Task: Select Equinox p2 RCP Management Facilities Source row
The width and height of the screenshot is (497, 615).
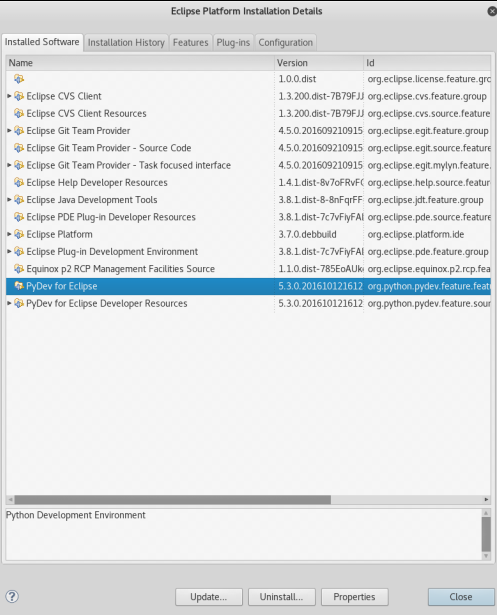Action: 248,269
